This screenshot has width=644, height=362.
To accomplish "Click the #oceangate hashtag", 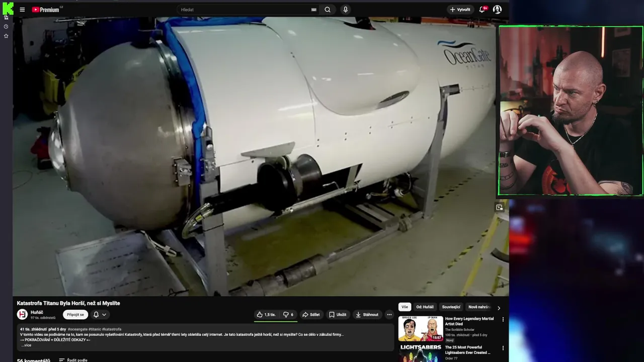I will [77, 329].
